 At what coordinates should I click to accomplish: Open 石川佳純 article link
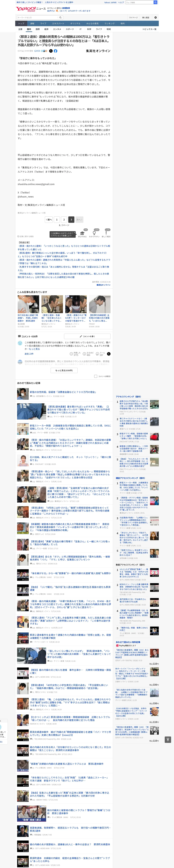click(x=70, y=459)
